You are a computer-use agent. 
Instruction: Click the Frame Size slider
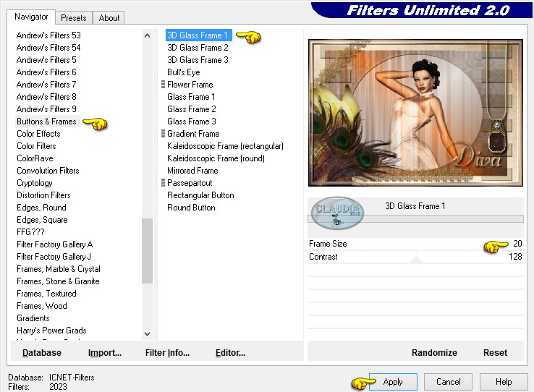click(415, 244)
